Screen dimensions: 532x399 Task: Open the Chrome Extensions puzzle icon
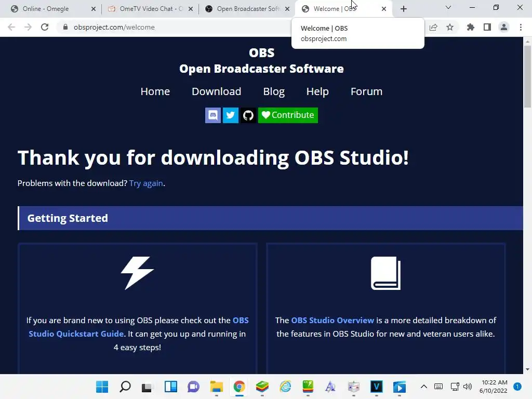(x=471, y=27)
